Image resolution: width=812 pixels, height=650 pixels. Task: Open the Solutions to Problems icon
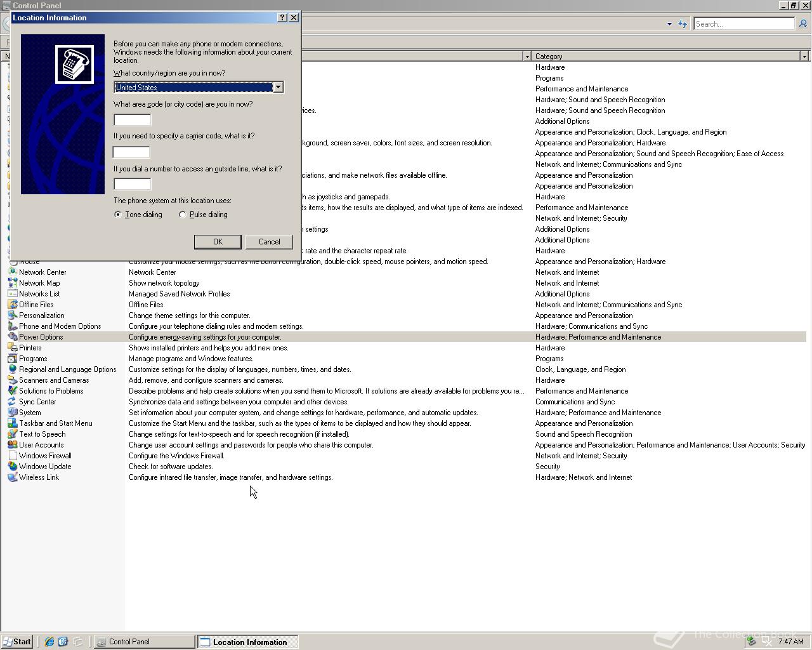[12, 391]
